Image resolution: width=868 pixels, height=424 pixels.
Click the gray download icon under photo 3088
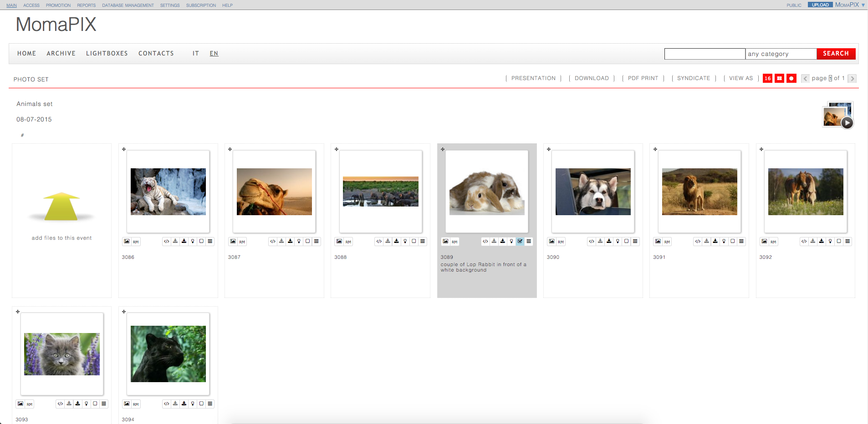[x=388, y=242]
